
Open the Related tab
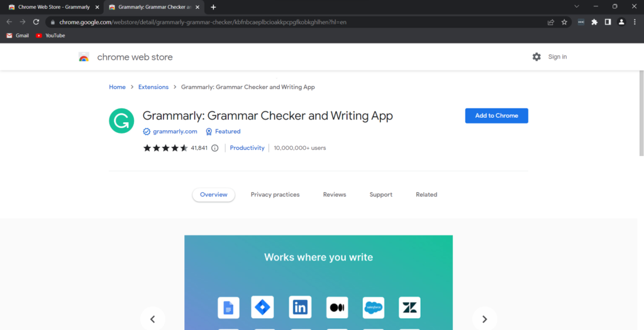(x=426, y=195)
